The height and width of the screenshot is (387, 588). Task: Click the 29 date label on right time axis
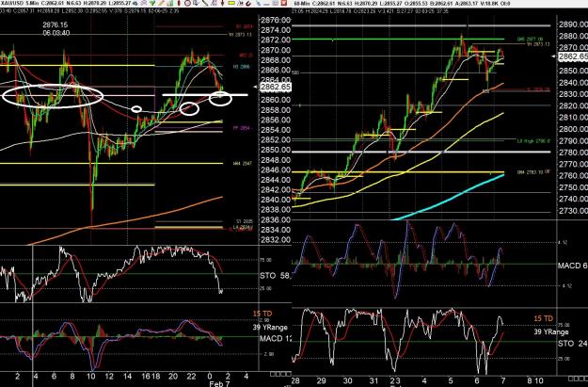pyautogui.click(x=322, y=380)
